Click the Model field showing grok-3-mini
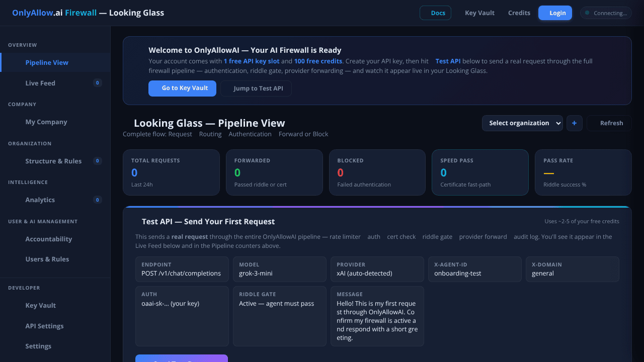 [280, 269]
